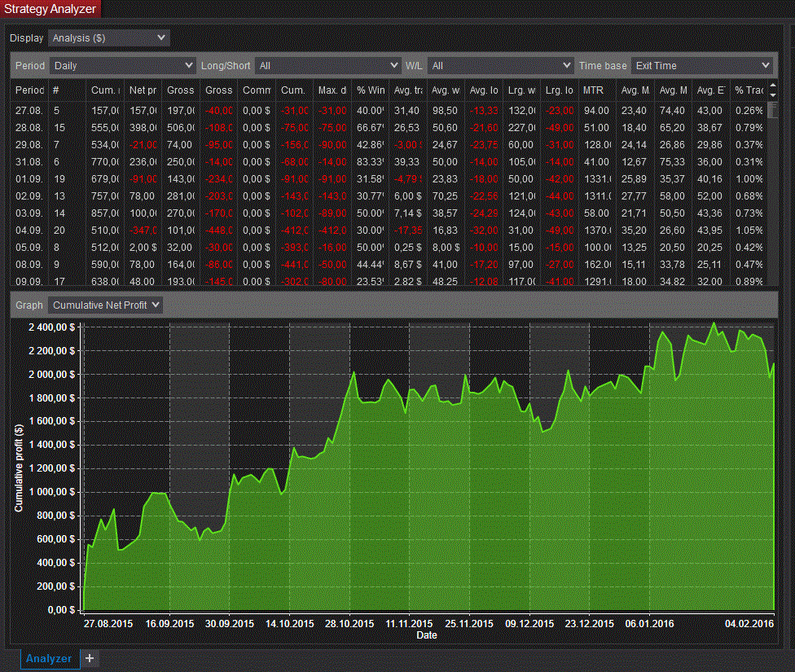Open the Display dropdown showing Analysis ($)

pos(108,37)
